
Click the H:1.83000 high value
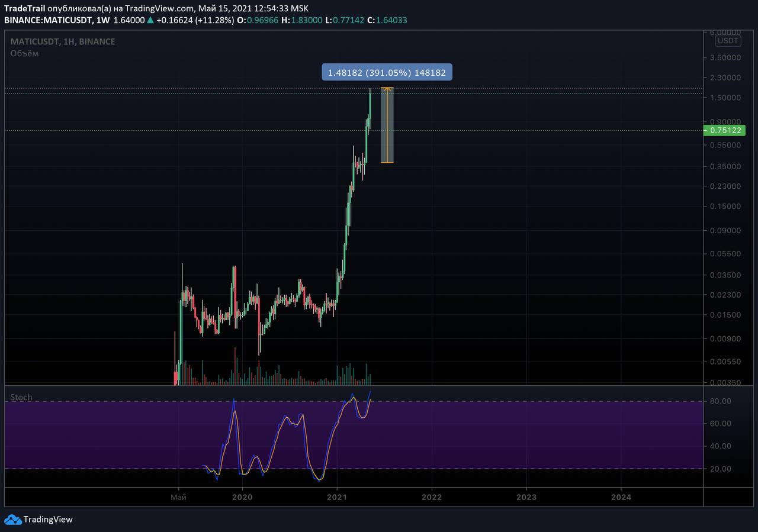(x=302, y=20)
